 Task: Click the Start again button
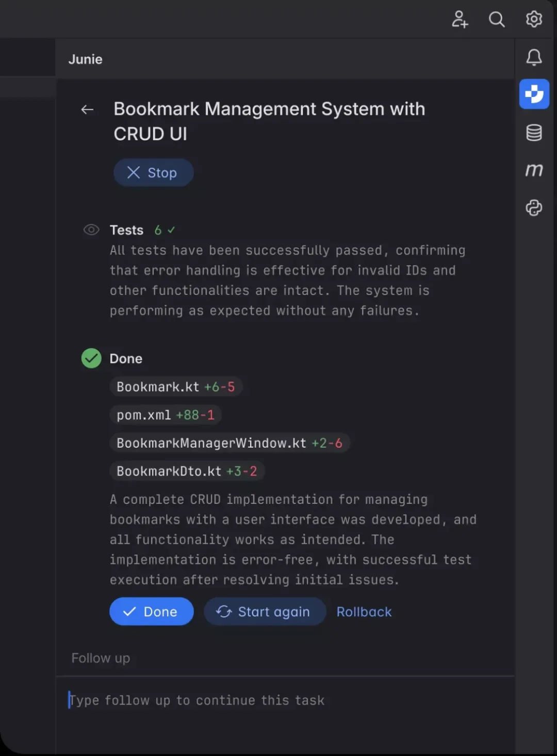pos(265,612)
